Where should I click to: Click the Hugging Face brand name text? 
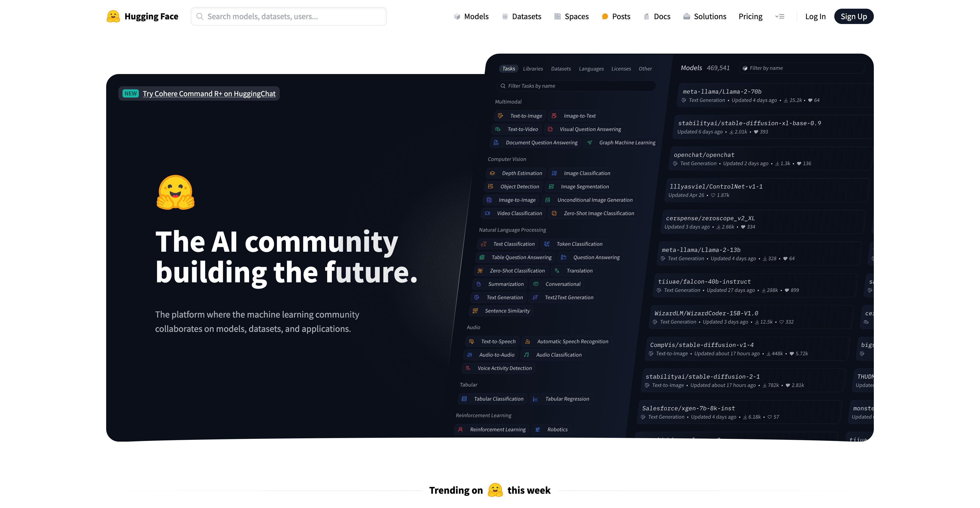click(x=151, y=16)
